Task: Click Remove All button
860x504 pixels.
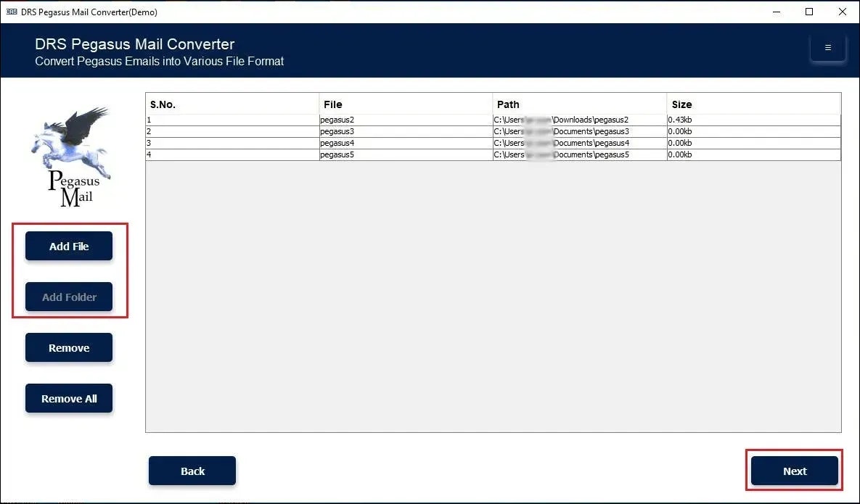Action: pos(69,399)
